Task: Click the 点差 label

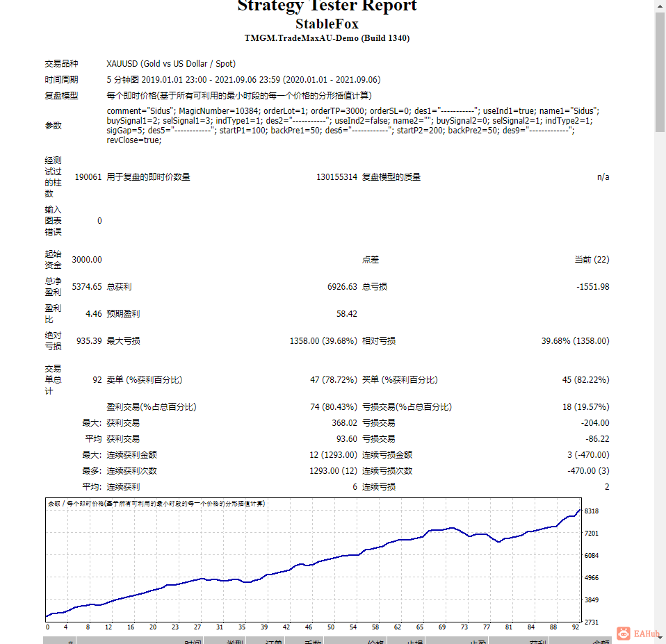Action: coord(371,260)
